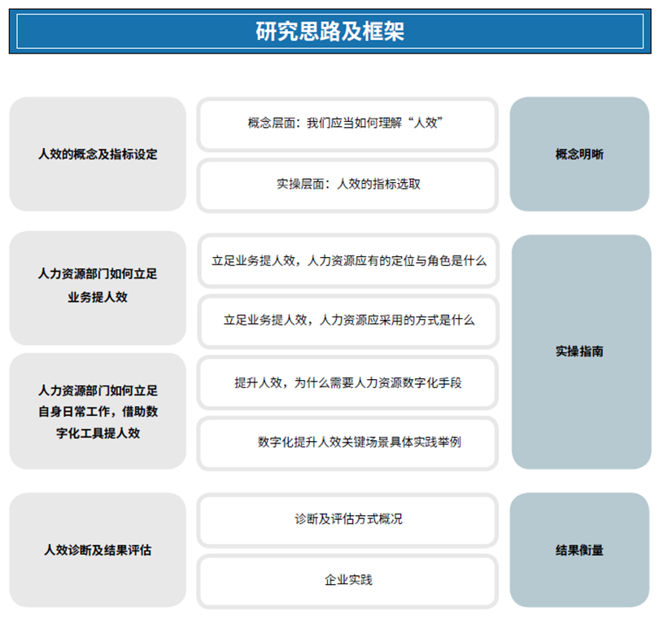Select the 结果衡量 block

(x=579, y=550)
